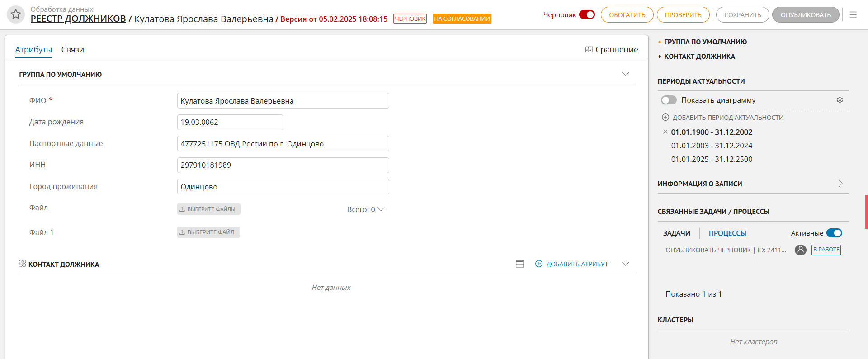Expand the Всего: 0 files dropdown

pyautogui.click(x=381, y=209)
